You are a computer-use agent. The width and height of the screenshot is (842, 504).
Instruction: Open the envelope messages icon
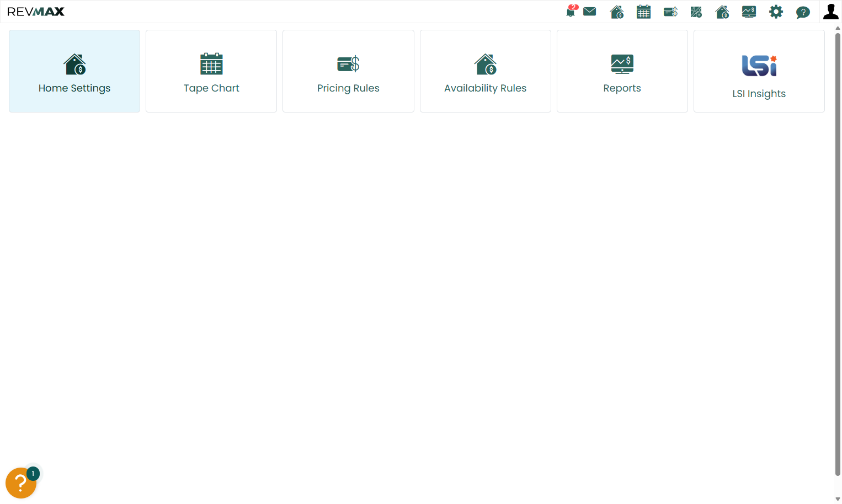click(590, 12)
